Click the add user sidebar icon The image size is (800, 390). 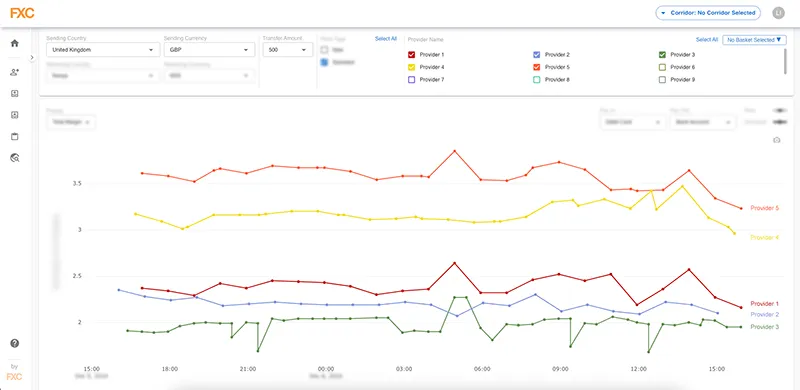point(15,72)
